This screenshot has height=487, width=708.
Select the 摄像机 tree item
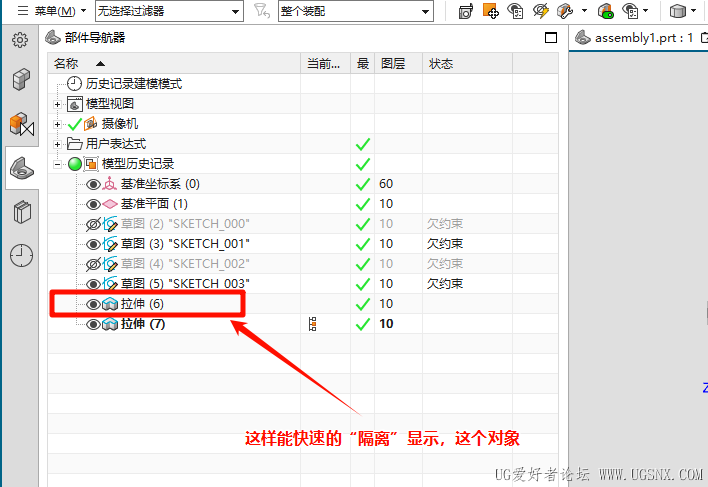(x=120, y=124)
